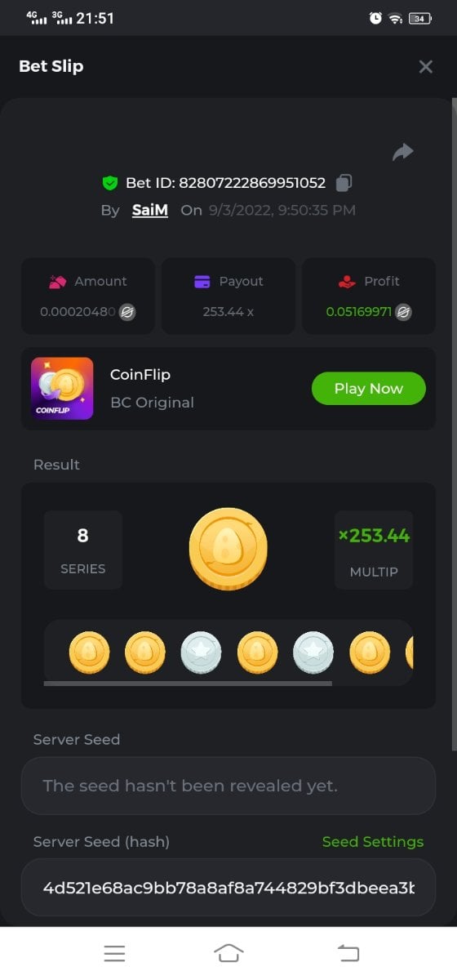Open the CoinFlip game thumbnail
Image resolution: width=457 pixels, height=980 pixels.
click(x=62, y=389)
